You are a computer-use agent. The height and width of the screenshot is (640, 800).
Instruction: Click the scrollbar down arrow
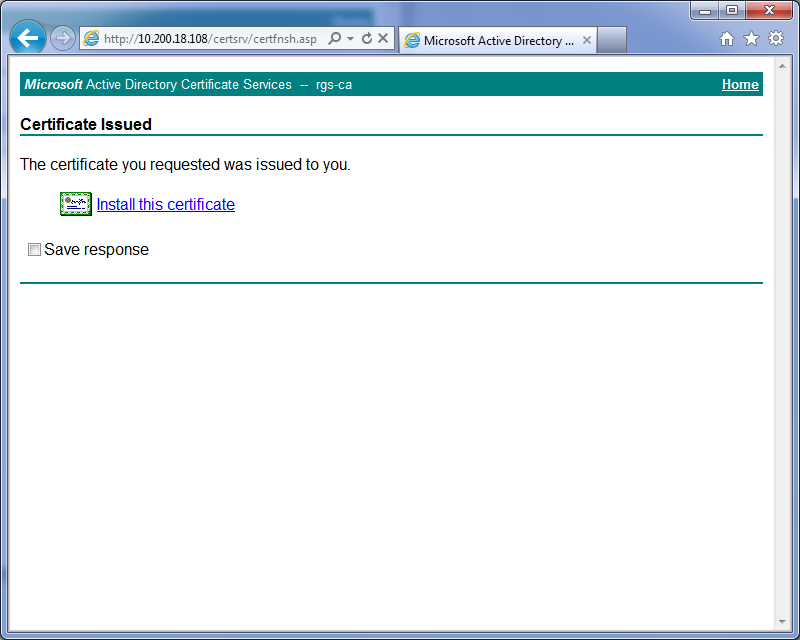tap(782, 622)
